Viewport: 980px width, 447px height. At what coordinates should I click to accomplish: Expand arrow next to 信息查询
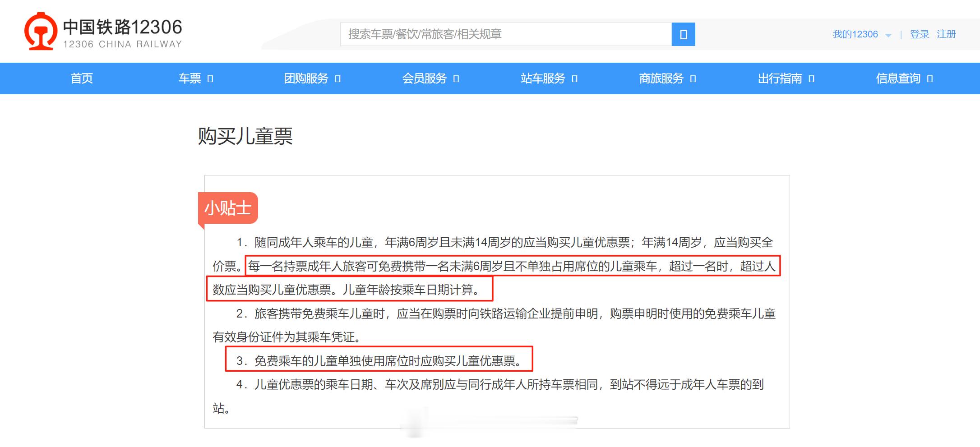930,79
